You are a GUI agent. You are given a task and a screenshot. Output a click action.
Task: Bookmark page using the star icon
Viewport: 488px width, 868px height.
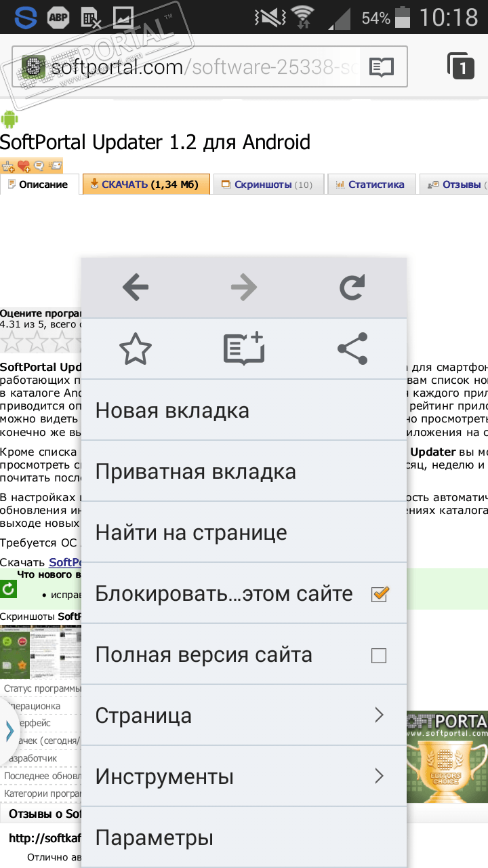[136, 349]
